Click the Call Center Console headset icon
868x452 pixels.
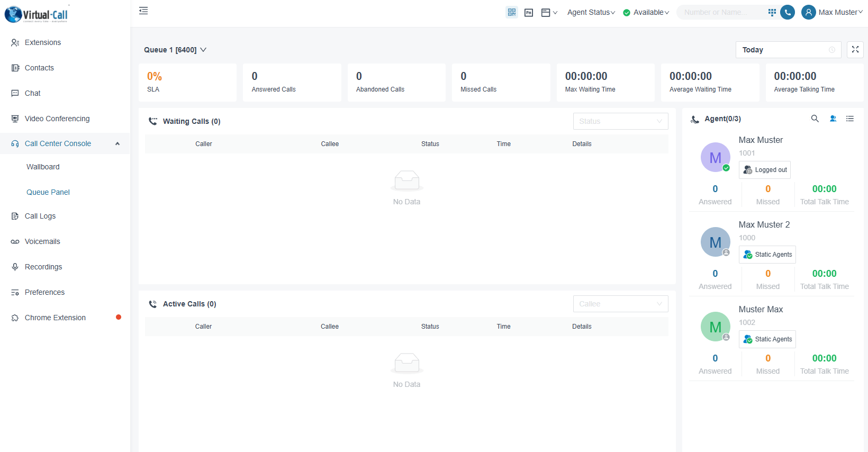pos(15,143)
